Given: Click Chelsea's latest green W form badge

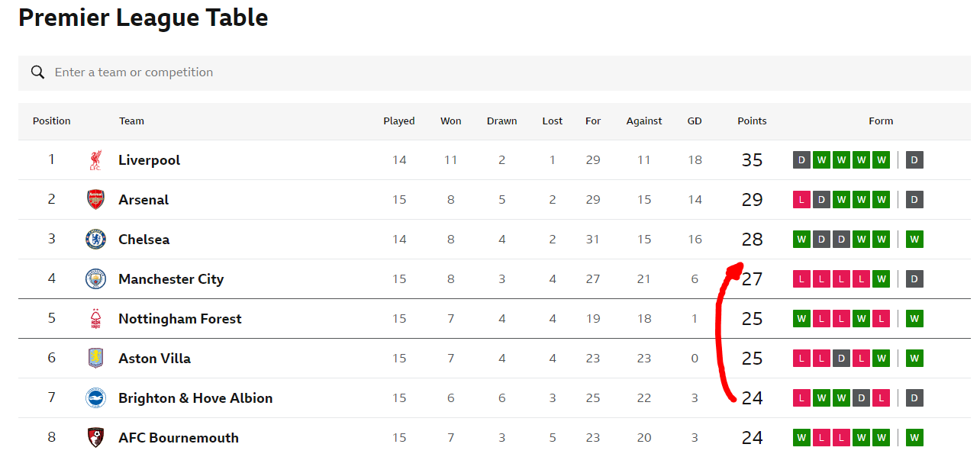Looking at the screenshot, I should click(914, 240).
